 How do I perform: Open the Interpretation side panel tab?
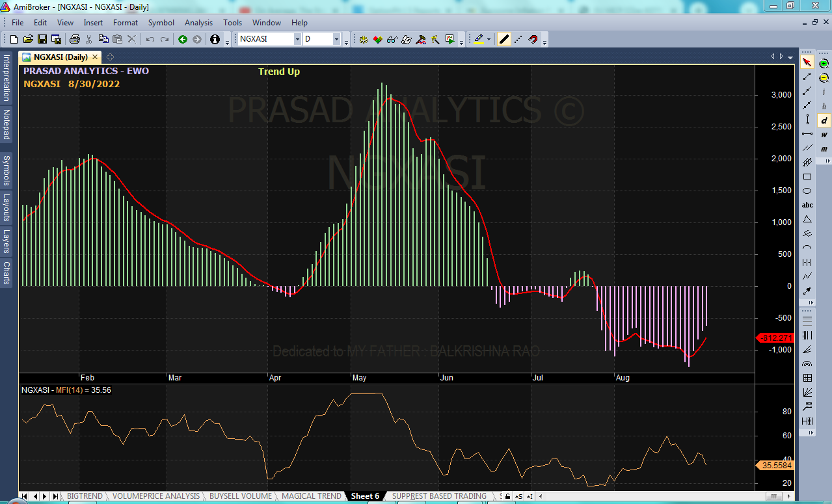(x=7, y=78)
